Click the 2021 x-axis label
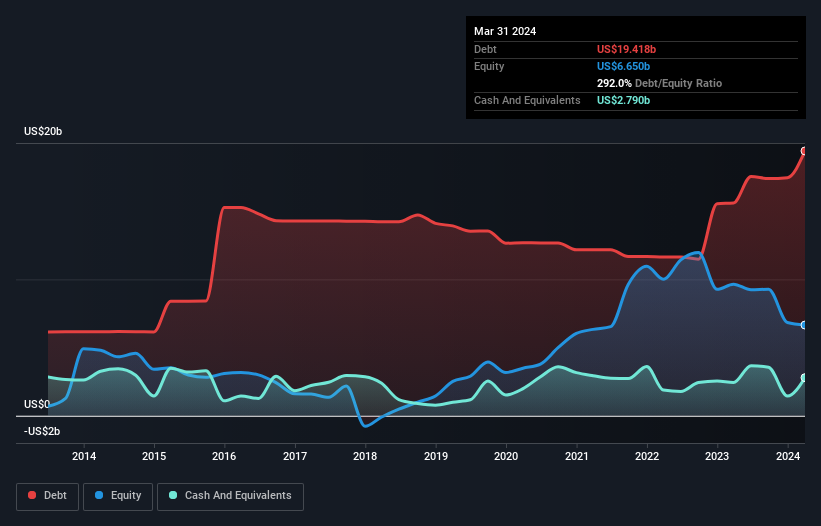The height and width of the screenshot is (526, 821). click(576, 456)
